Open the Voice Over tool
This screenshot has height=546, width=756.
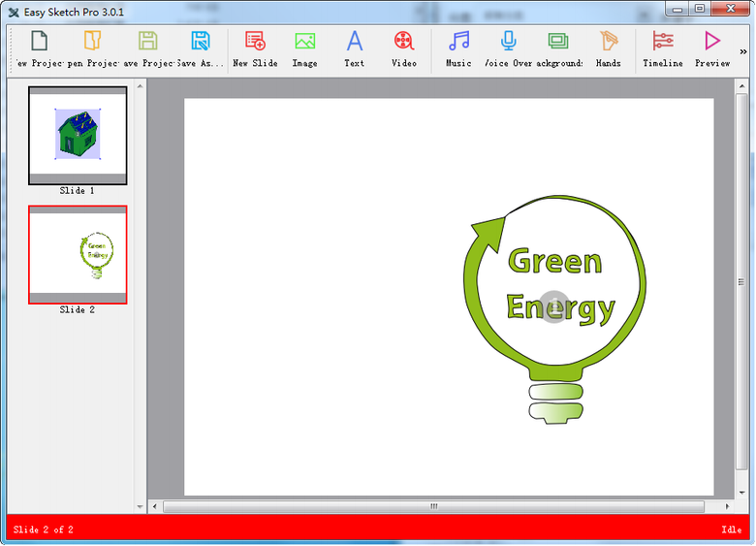coord(509,42)
